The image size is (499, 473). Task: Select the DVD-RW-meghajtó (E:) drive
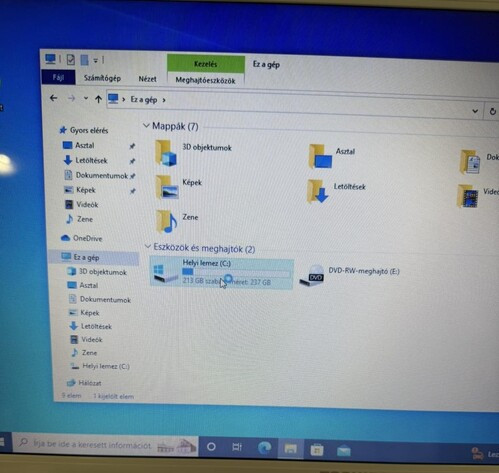[x=349, y=275]
